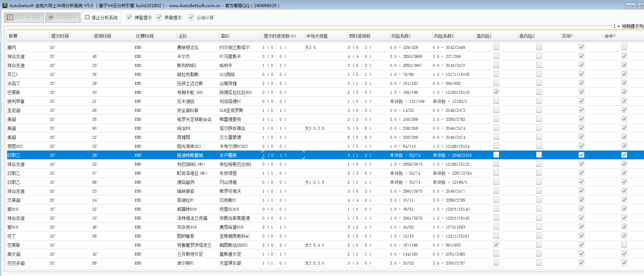
Task: Uncheck 完场? box in the 埃尔顿FC row
Action: [x=581, y=263]
